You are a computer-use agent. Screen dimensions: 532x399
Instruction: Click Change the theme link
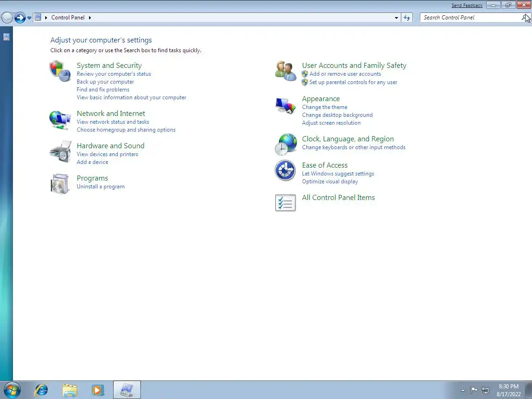pos(325,107)
